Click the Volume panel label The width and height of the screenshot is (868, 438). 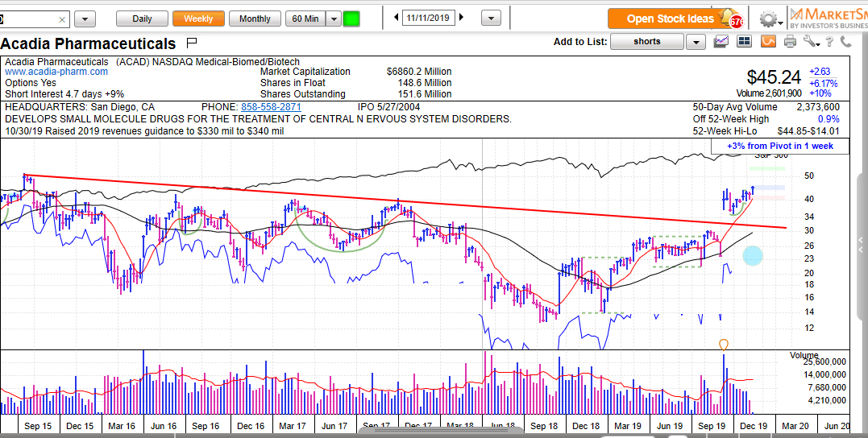pos(804,355)
